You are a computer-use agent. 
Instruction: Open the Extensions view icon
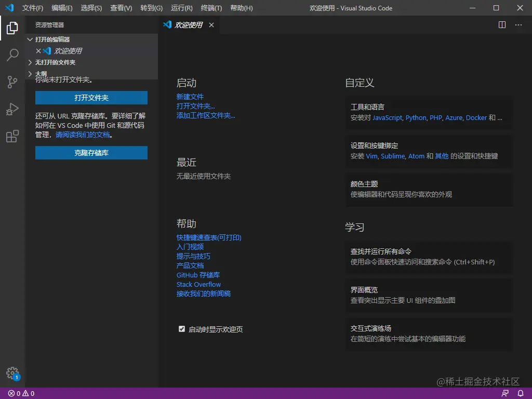(12, 137)
